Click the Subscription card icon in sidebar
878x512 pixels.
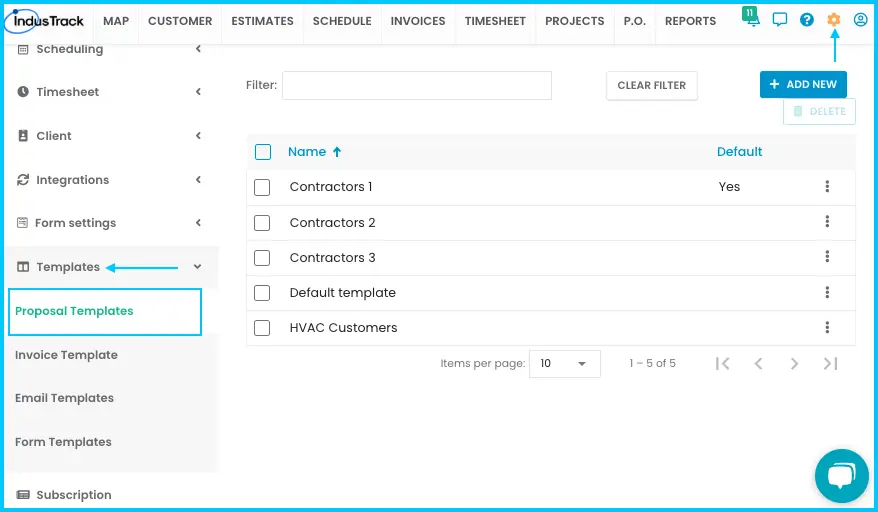(x=23, y=495)
